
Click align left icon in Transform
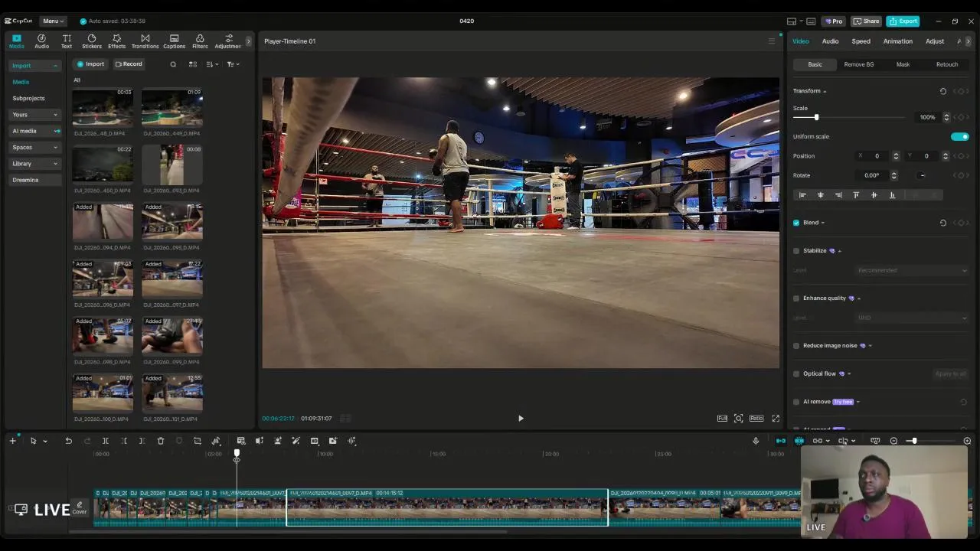pos(802,195)
